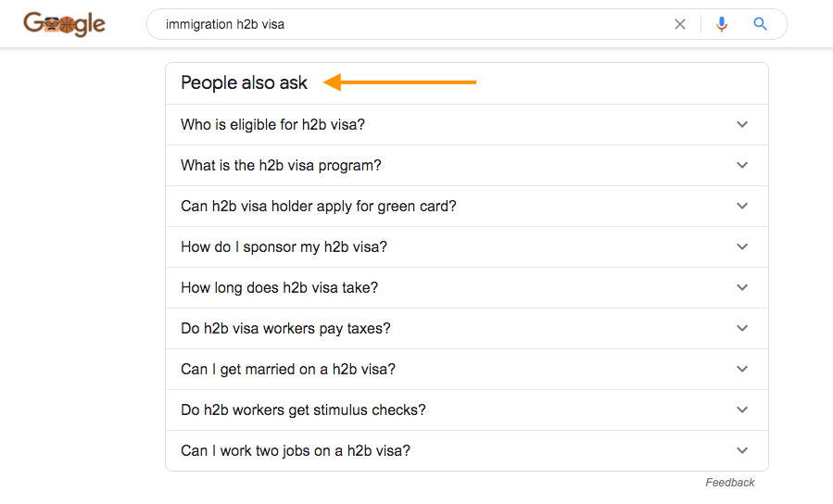The height and width of the screenshot is (504, 833).
Task: Click the blue magnifying glass search icon
Action: [760, 24]
